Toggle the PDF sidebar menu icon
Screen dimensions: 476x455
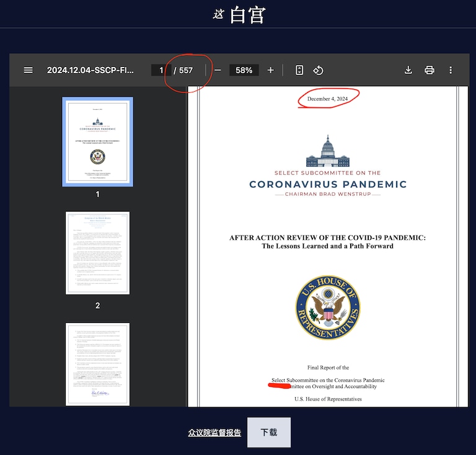pyautogui.click(x=29, y=70)
